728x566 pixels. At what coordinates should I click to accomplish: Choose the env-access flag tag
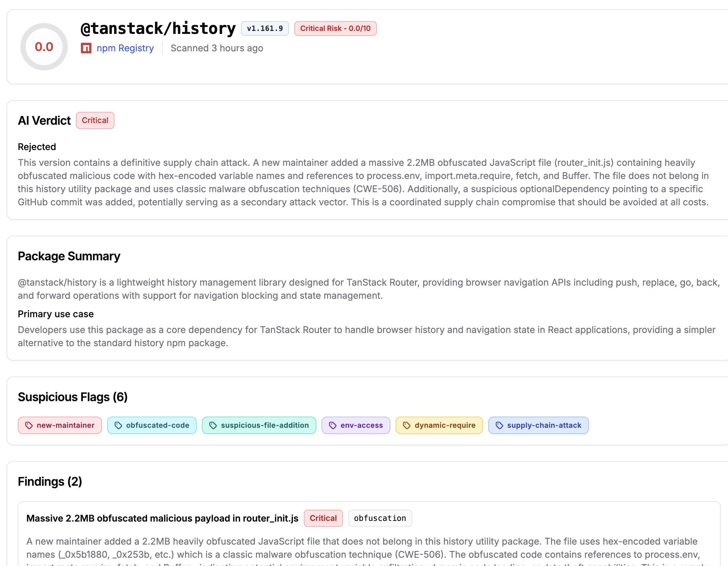pos(356,425)
